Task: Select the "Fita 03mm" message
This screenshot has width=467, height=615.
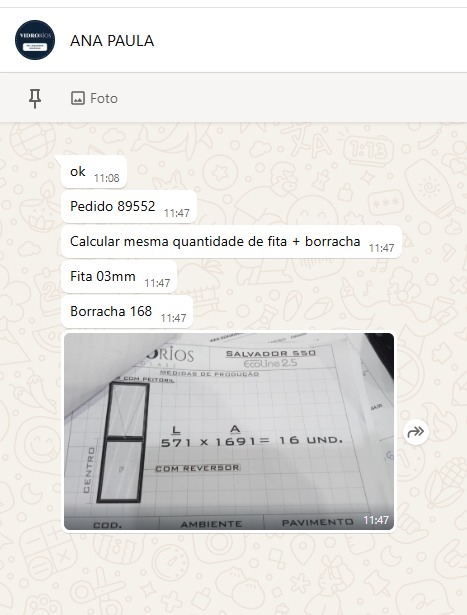Action: 119,277
